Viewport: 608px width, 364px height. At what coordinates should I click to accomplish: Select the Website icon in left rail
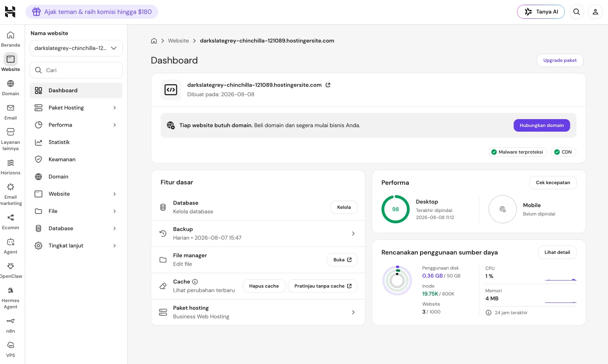pyautogui.click(x=11, y=59)
